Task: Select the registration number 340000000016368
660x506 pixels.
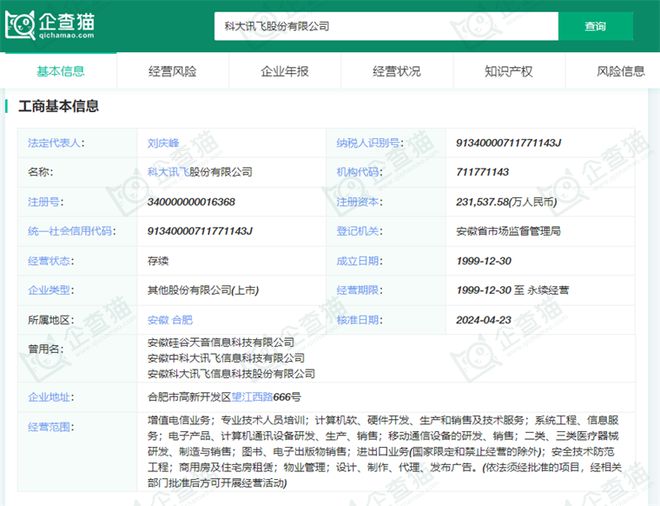Action: pyautogui.click(x=191, y=202)
